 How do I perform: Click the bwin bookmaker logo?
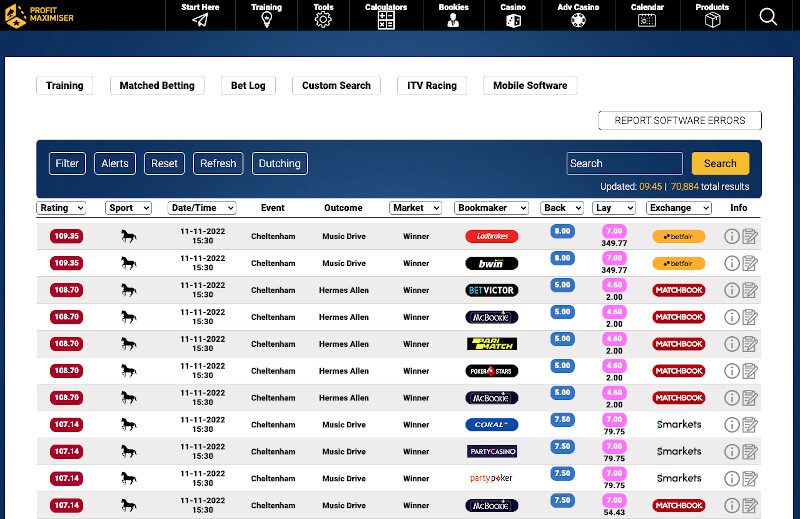click(x=492, y=263)
